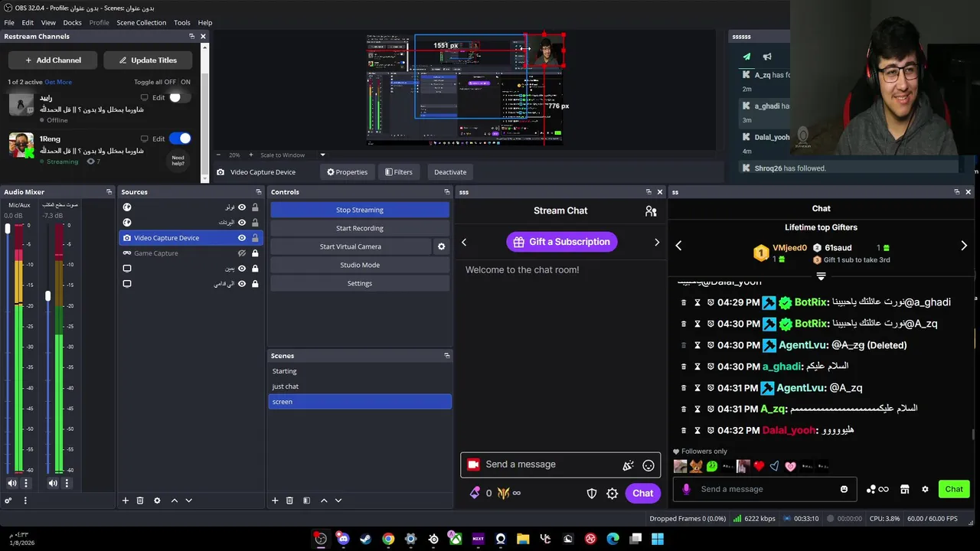Hide the يمين source
Screen dimensions: 980x551
coord(242,269)
